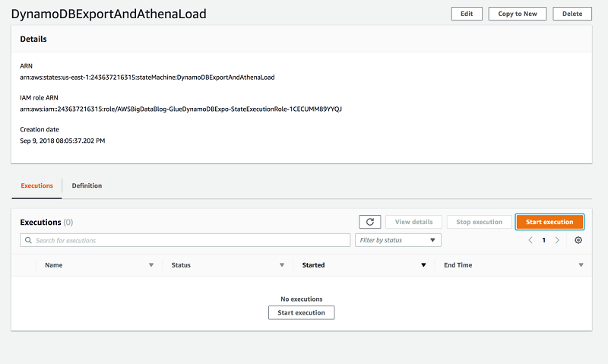The width and height of the screenshot is (608, 364).
Task: Click the DynamoDBExportAndAthenaLoad page title
Action: coord(109,14)
